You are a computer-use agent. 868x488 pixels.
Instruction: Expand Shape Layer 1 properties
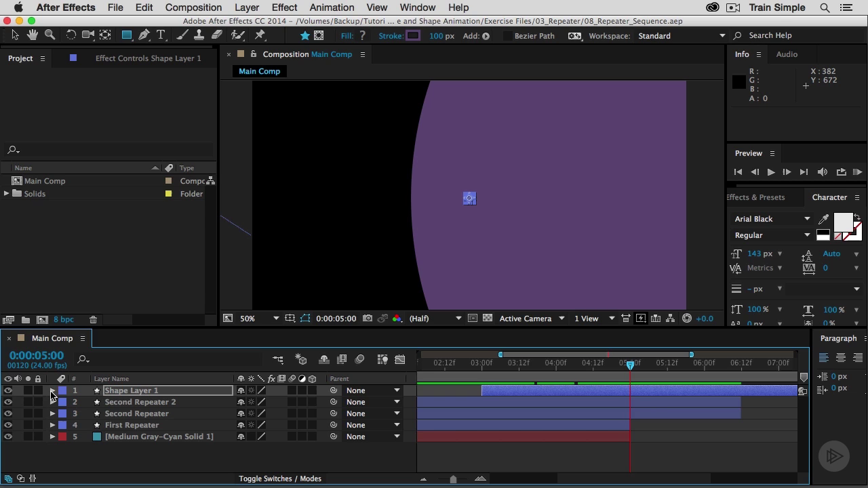52,390
